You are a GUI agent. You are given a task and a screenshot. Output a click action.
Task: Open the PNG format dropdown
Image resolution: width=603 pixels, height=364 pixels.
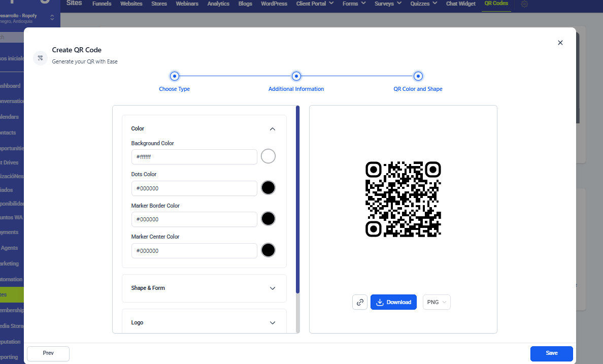coord(437,302)
